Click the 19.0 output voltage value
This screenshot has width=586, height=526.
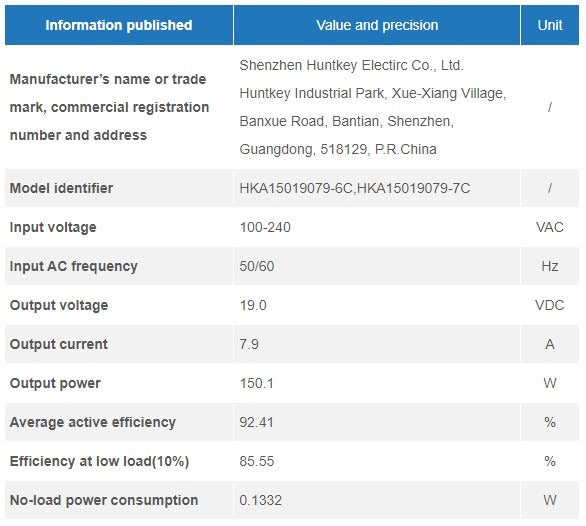click(253, 305)
